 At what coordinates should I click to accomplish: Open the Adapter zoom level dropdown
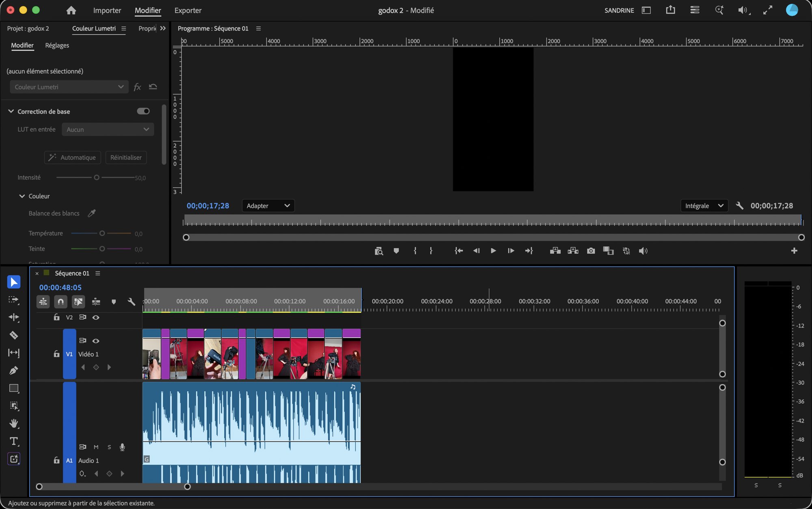click(x=268, y=206)
